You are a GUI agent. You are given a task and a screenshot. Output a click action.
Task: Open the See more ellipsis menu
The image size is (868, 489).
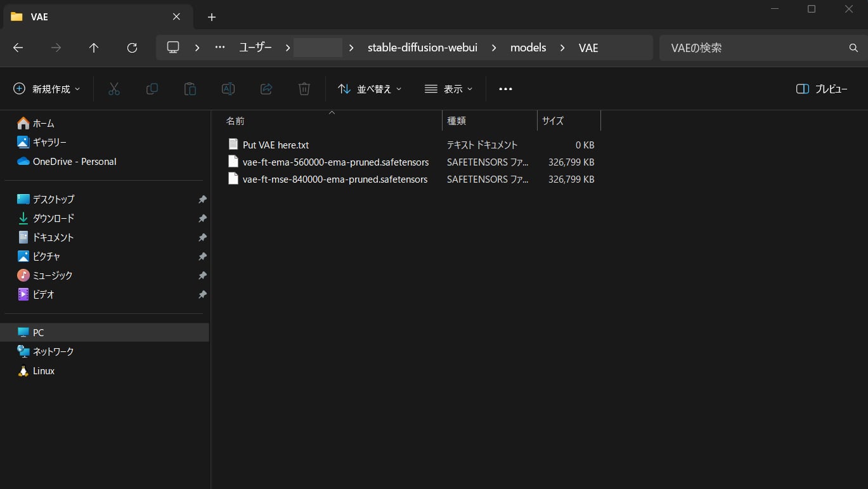(x=505, y=89)
